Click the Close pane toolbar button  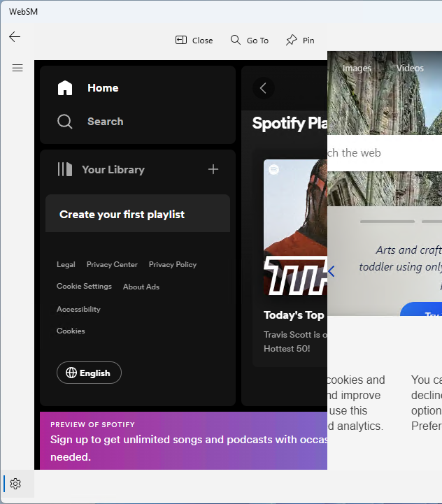tap(194, 40)
